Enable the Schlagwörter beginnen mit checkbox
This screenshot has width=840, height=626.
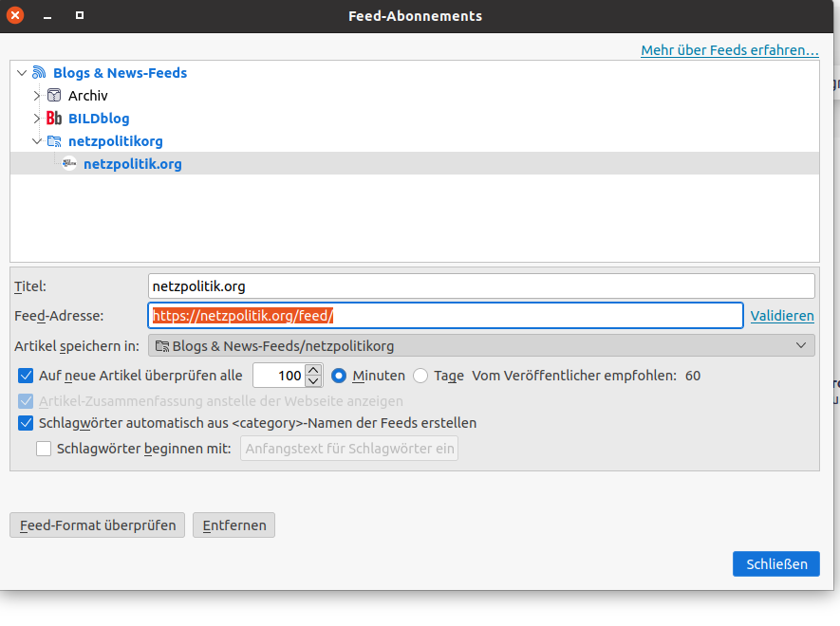pos(44,449)
